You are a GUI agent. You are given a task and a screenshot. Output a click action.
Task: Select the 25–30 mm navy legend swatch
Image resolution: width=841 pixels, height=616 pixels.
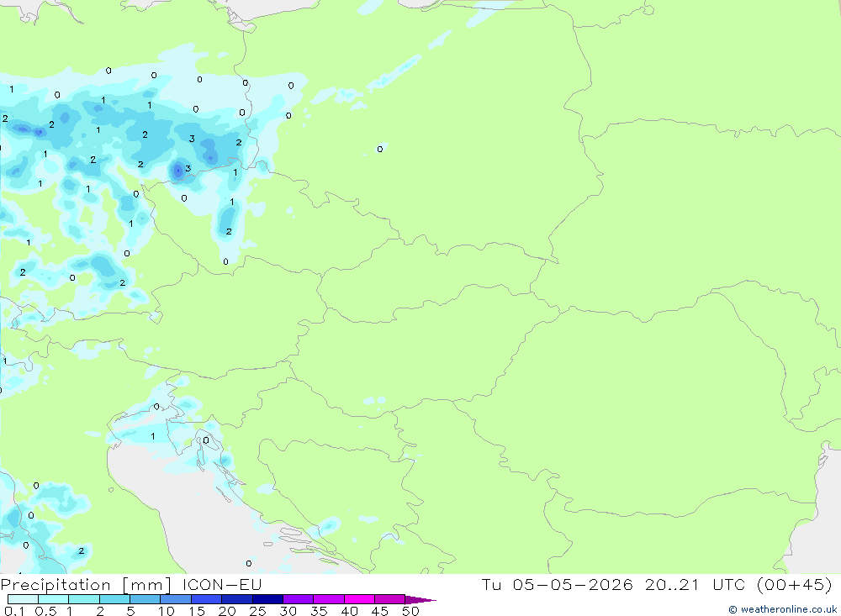pos(267,599)
